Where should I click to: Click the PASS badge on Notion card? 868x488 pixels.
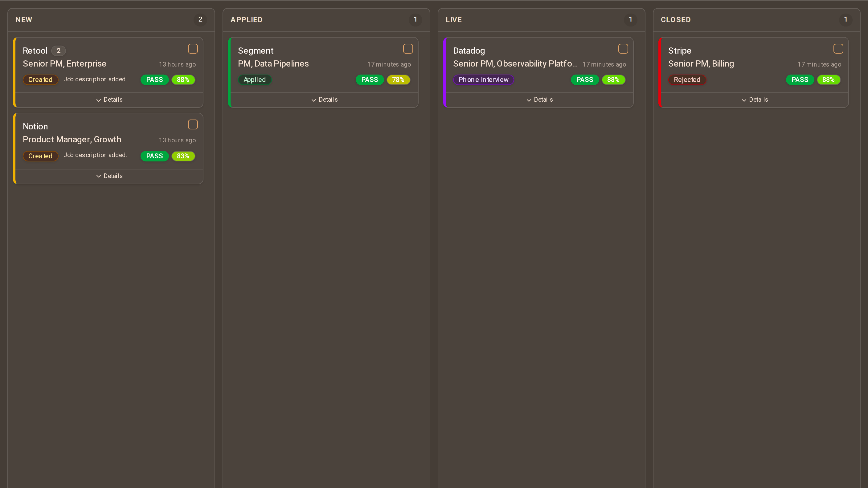click(x=155, y=156)
